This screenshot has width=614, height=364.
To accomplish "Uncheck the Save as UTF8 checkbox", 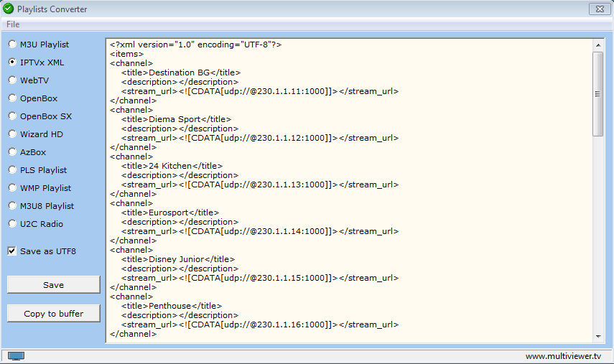I will pos(12,251).
